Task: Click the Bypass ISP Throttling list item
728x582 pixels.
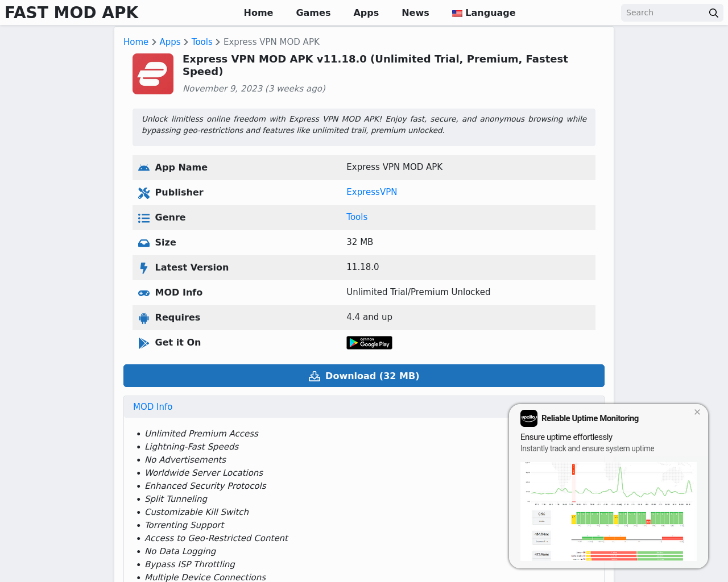Action: [x=190, y=564]
